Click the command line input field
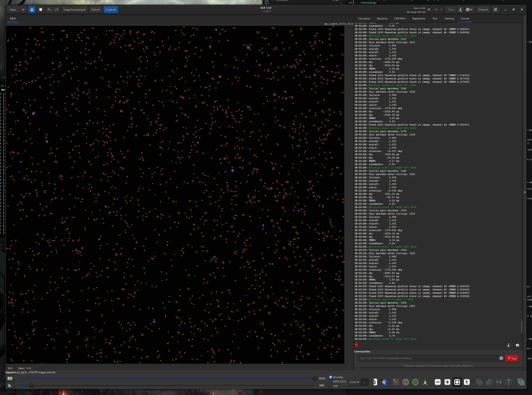 point(427,358)
